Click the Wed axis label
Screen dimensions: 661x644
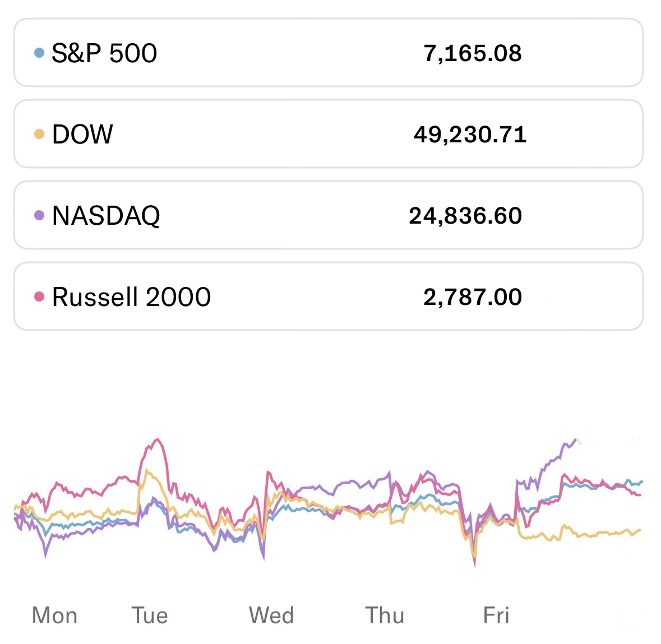[x=271, y=615]
